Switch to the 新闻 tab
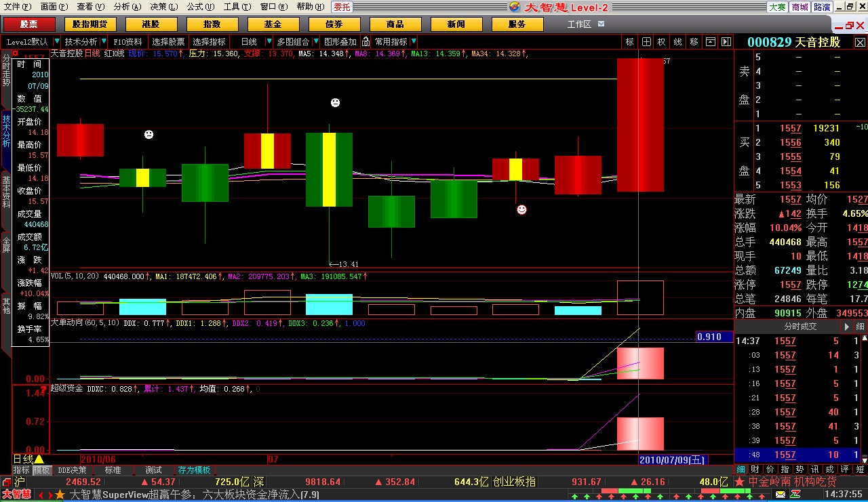Image resolution: width=868 pixels, height=502 pixels. click(x=456, y=24)
